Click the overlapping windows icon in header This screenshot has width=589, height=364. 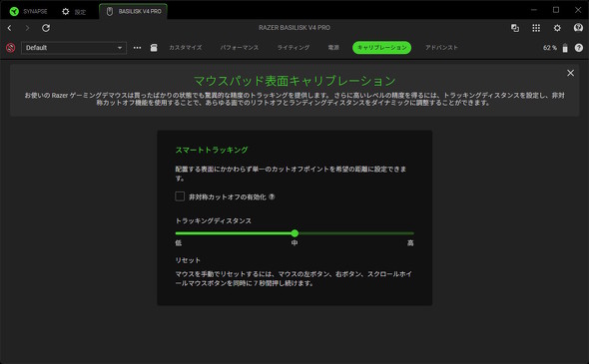pyautogui.click(x=515, y=28)
